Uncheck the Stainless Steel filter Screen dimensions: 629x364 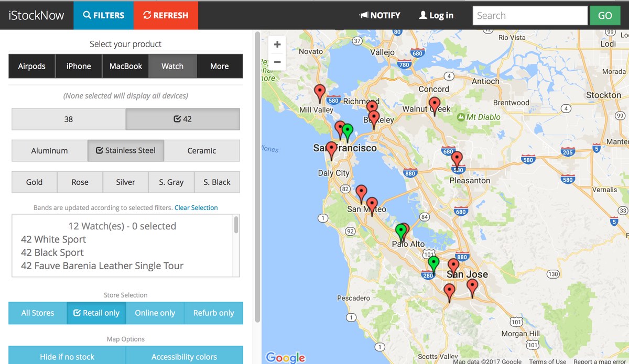[x=126, y=150]
